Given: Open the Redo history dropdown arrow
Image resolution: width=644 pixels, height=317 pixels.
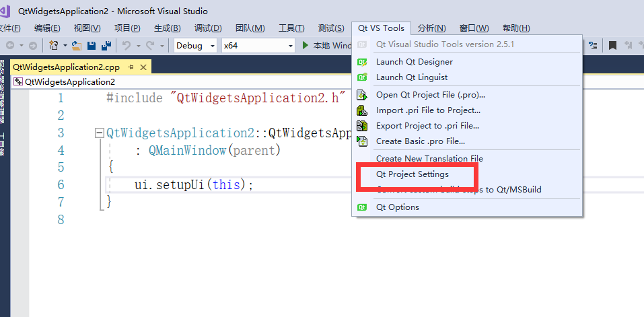Looking at the screenshot, I should click(x=162, y=46).
